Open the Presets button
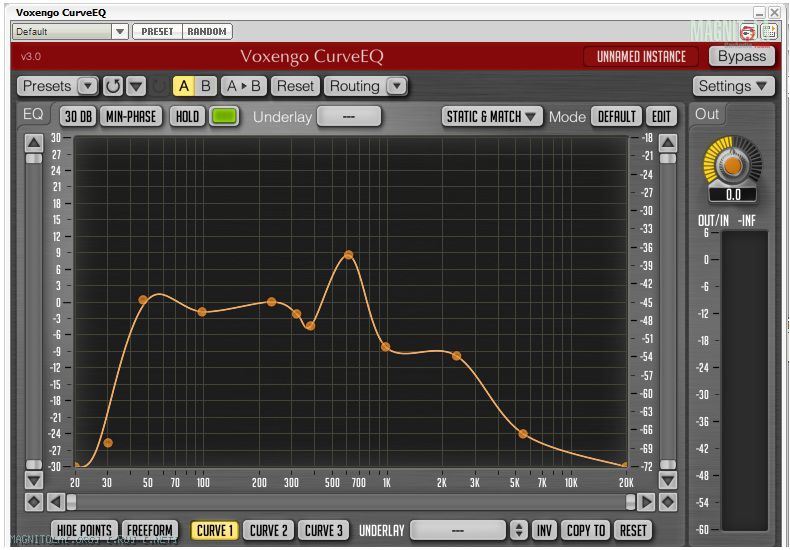 [48, 86]
